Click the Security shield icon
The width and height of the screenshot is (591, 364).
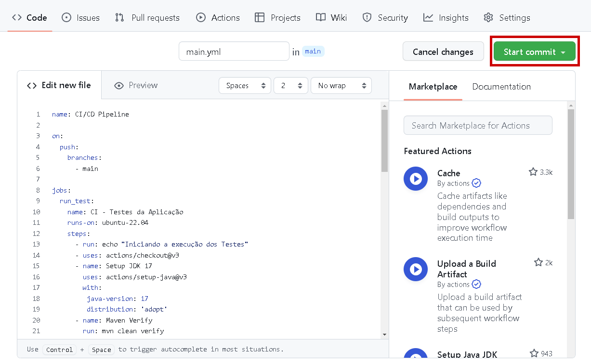click(x=367, y=18)
